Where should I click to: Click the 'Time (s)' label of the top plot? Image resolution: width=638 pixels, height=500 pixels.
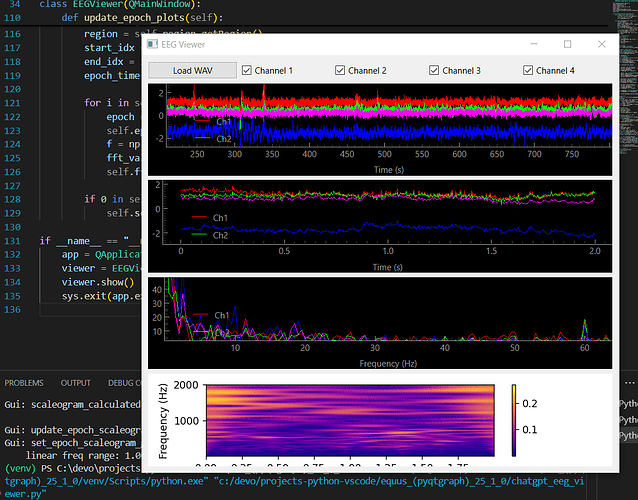pos(389,170)
